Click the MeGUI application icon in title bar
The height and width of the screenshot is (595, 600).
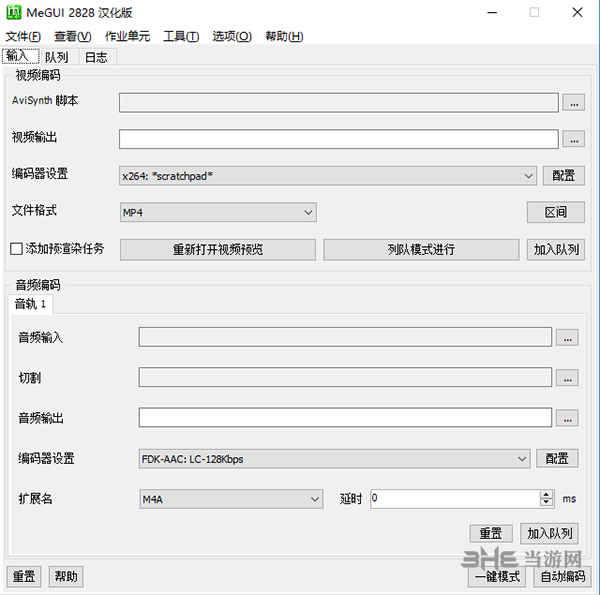click(14, 13)
